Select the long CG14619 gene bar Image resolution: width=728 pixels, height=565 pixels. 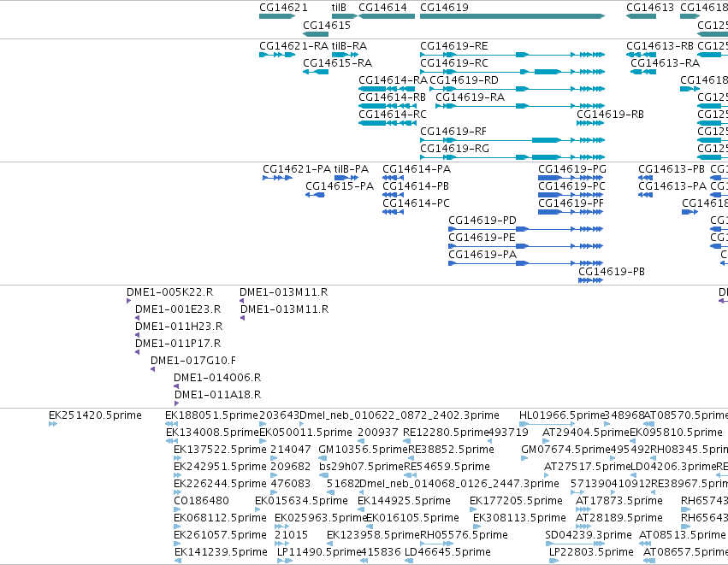click(512, 16)
